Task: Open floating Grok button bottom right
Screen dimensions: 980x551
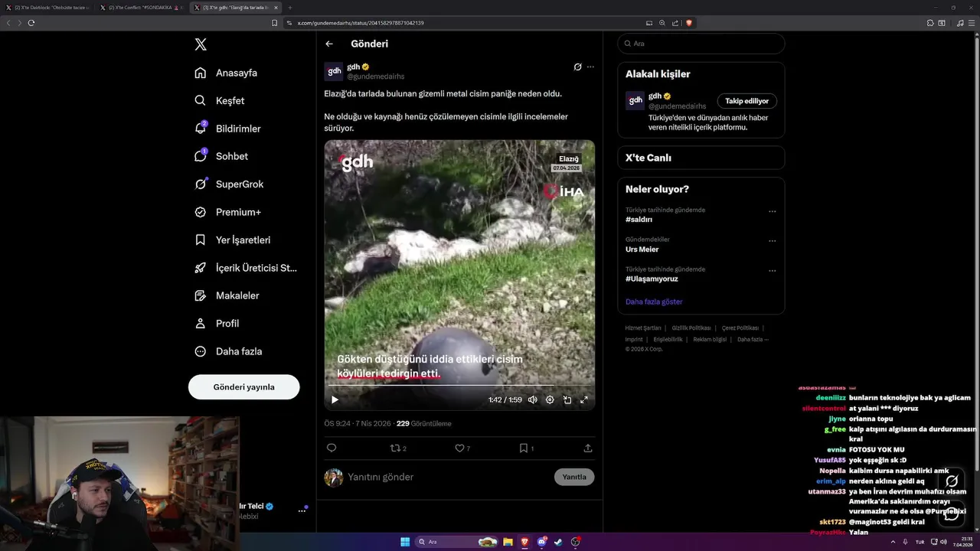Action: coord(952,481)
